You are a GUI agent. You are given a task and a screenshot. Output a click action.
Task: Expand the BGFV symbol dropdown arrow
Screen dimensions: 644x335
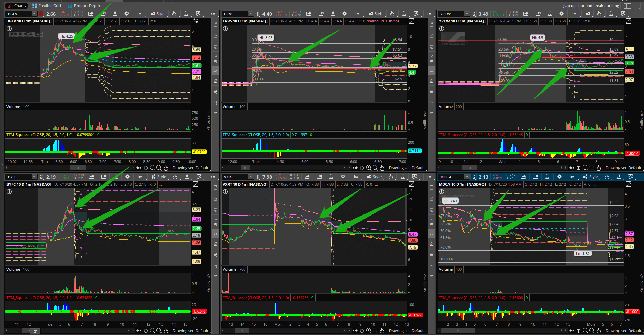(x=34, y=14)
